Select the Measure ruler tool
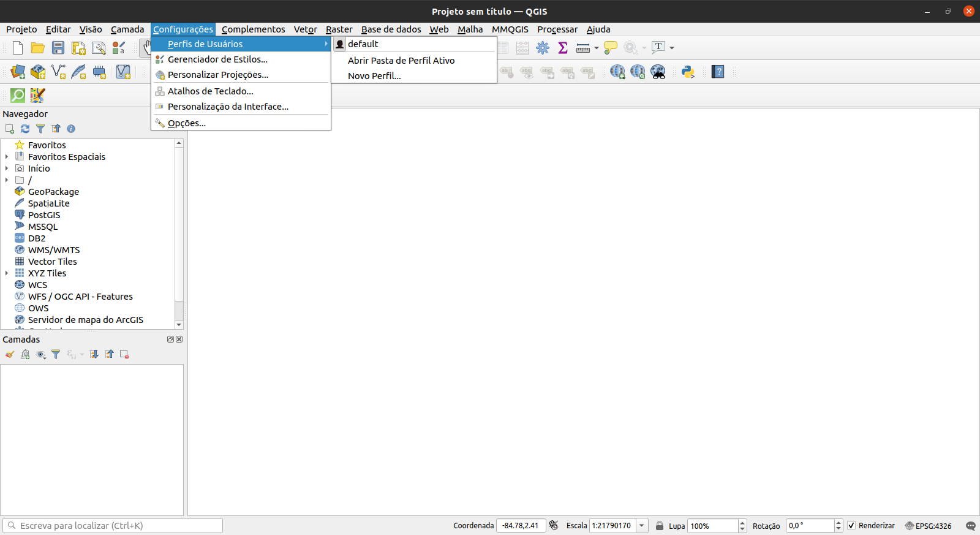 tap(583, 48)
